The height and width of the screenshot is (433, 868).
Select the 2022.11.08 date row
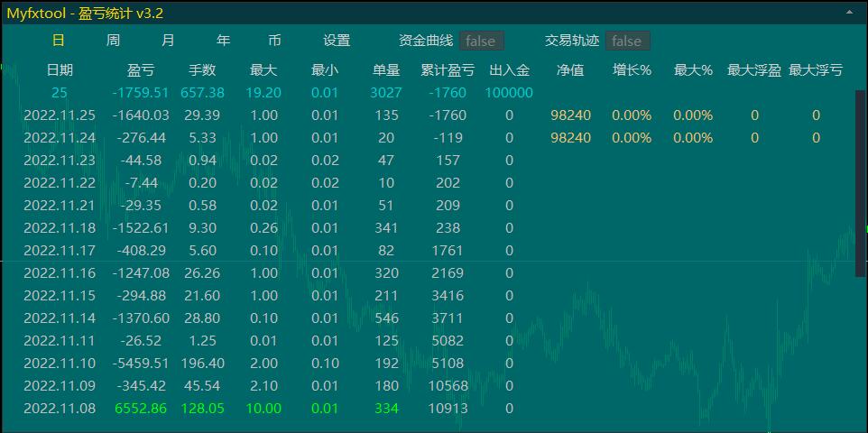tap(60, 408)
